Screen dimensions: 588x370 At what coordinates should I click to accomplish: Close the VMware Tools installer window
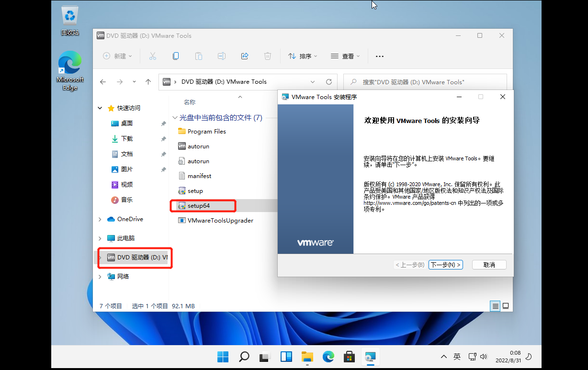[x=503, y=97]
